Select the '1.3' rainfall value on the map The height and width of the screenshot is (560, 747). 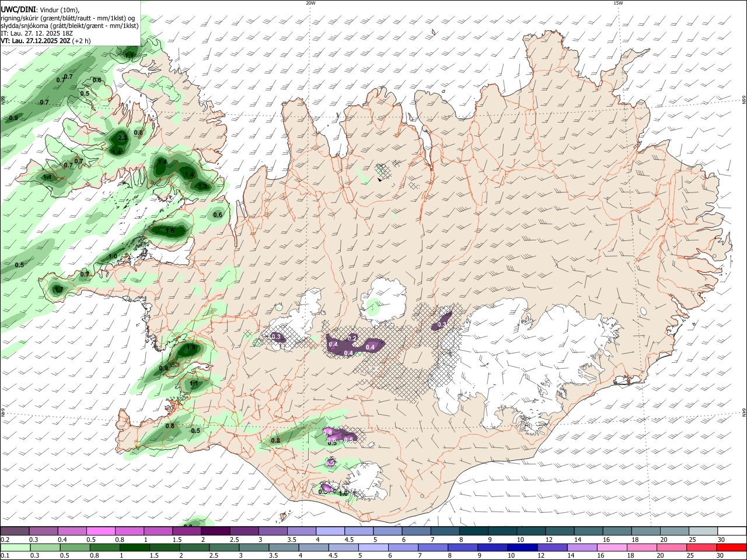[203, 186]
